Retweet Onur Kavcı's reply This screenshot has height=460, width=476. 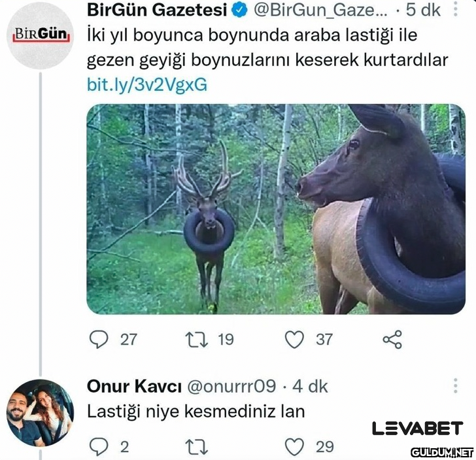196,447
